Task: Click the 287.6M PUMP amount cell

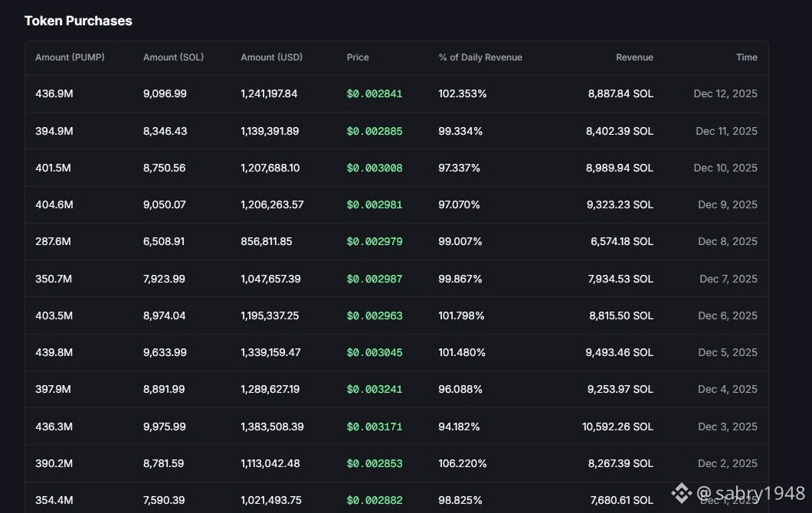Action: [x=54, y=242]
